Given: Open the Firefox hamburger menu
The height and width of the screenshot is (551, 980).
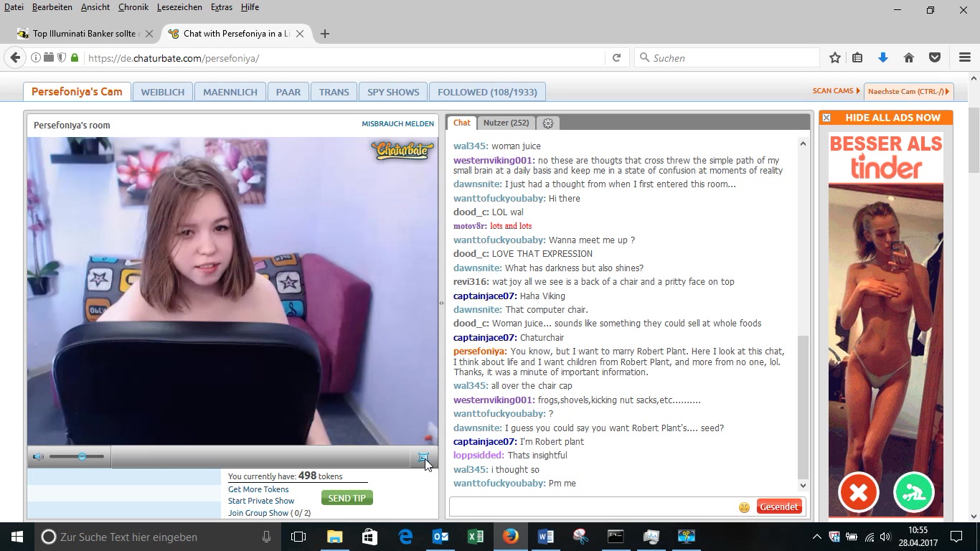Looking at the screenshot, I should (964, 58).
